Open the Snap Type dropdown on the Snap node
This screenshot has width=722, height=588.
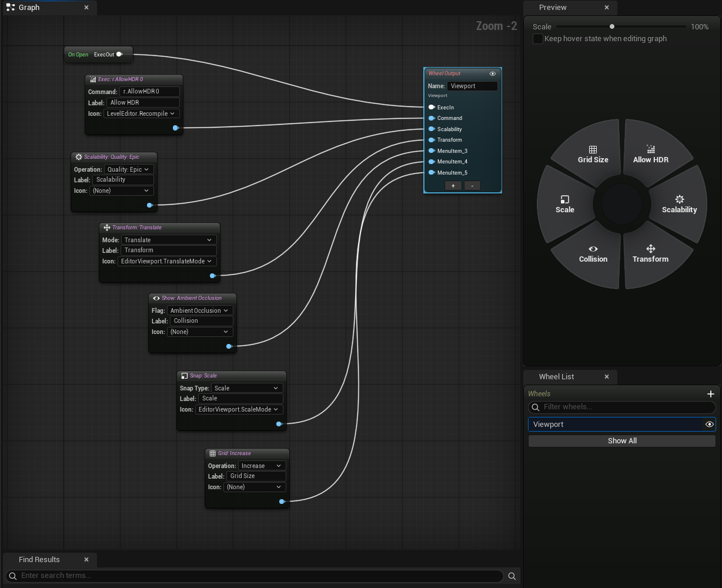246,388
